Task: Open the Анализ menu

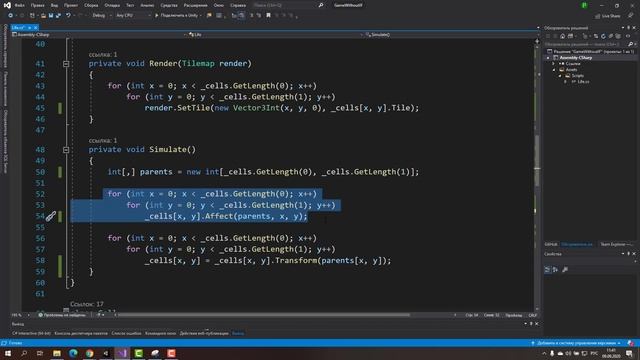Action: (147, 5)
